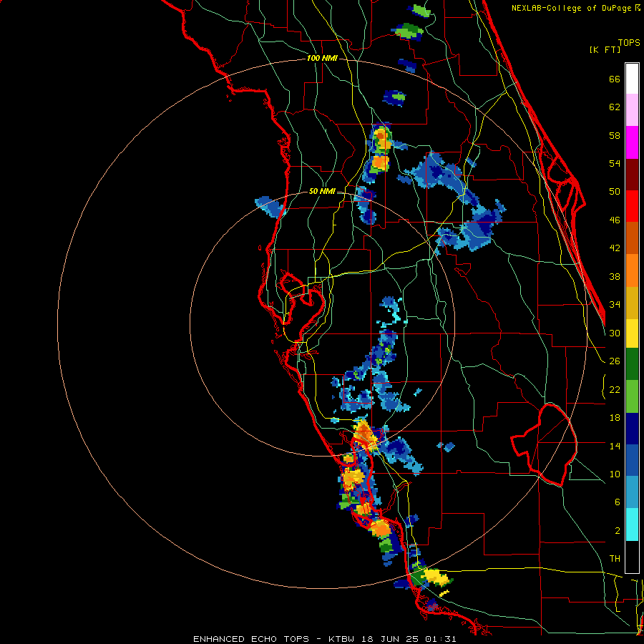The image size is (644, 644).
Task: Click the '26' legend value
Action: (x=615, y=361)
